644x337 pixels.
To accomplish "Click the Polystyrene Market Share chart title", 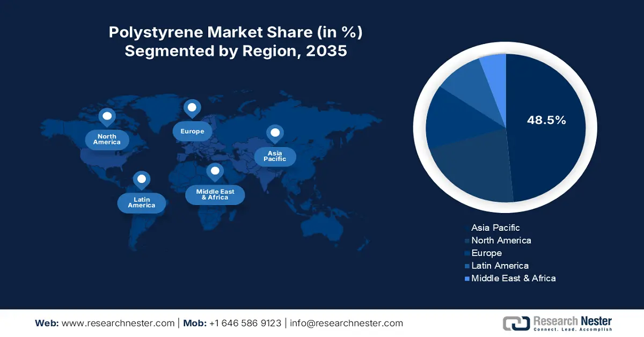I will (x=236, y=42).
